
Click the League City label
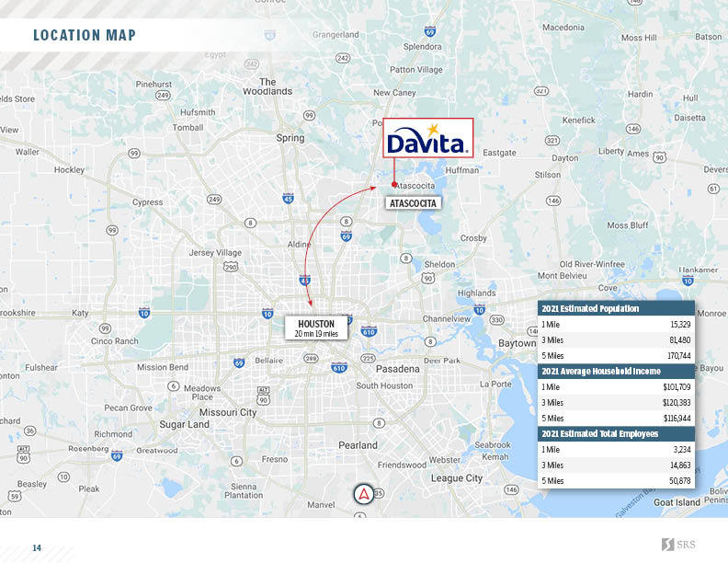[x=457, y=478]
